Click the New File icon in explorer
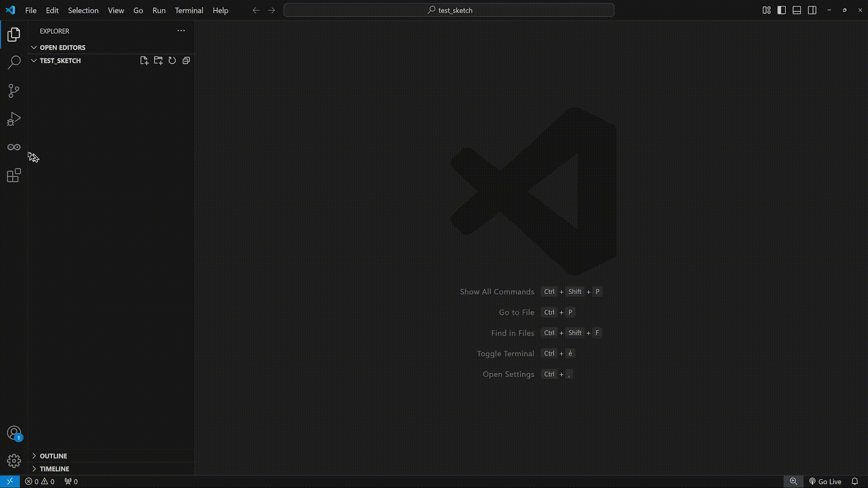The height and width of the screenshot is (488, 868). [x=144, y=61]
